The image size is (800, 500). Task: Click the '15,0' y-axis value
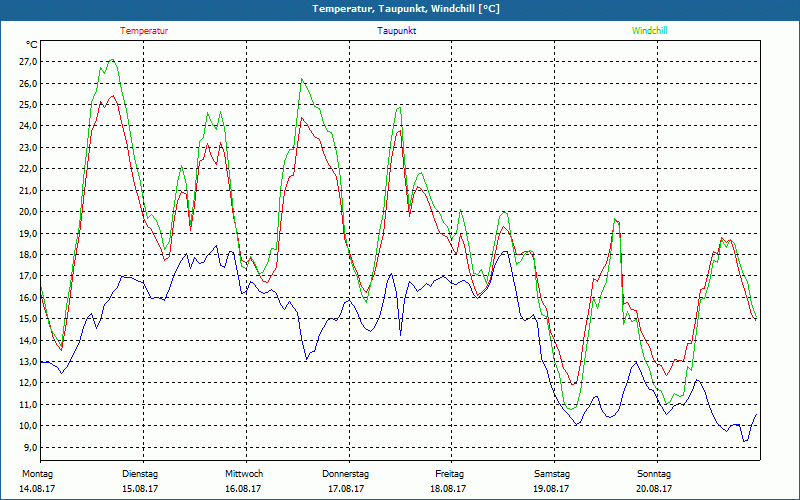click(29, 319)
